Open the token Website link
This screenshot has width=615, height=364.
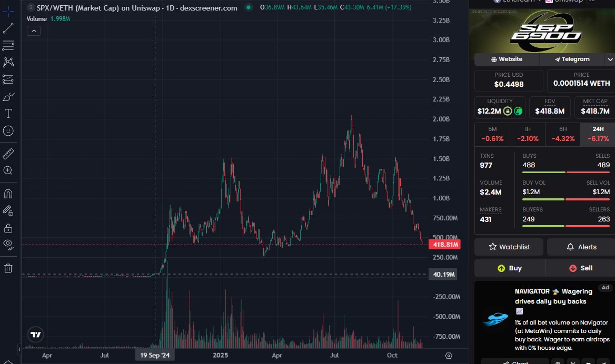(x=507, y=59)
